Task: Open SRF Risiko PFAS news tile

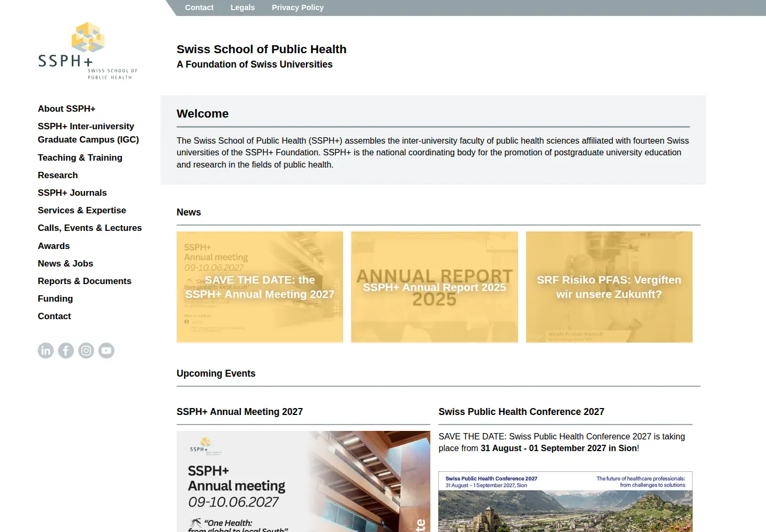Action: point(609,287)
